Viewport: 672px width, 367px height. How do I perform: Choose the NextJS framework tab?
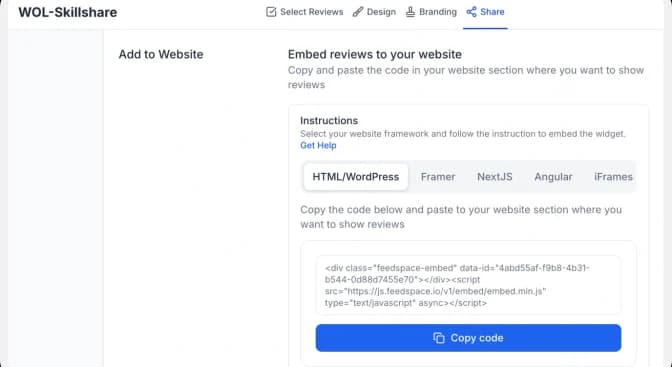pos(495,177)
